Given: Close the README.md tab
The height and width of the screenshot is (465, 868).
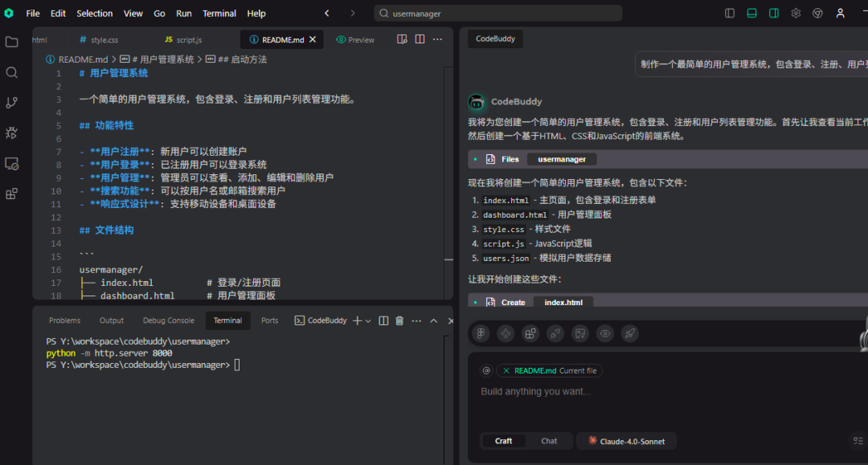Looking at the screenshot, I should pyautogui.click(x=313, y=39).
